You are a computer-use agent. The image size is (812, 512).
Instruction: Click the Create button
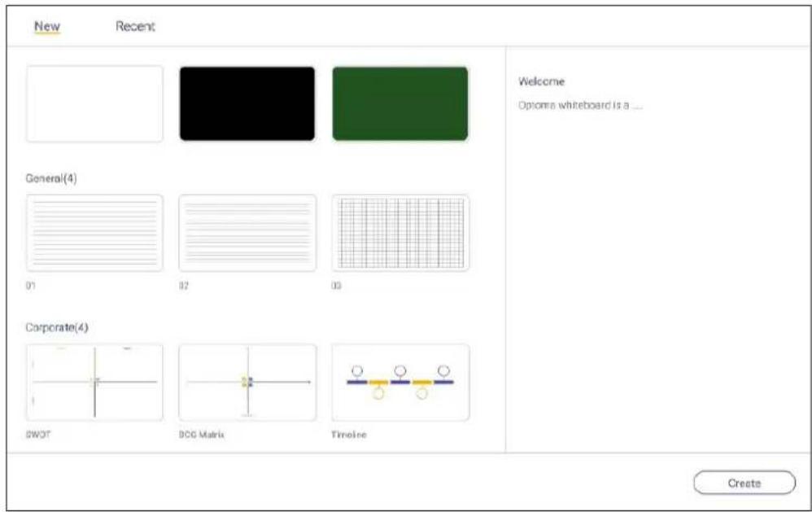(744, 483)
